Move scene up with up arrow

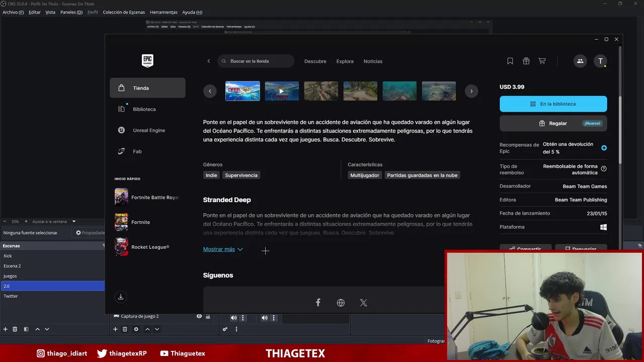click(x=37, y=329)
